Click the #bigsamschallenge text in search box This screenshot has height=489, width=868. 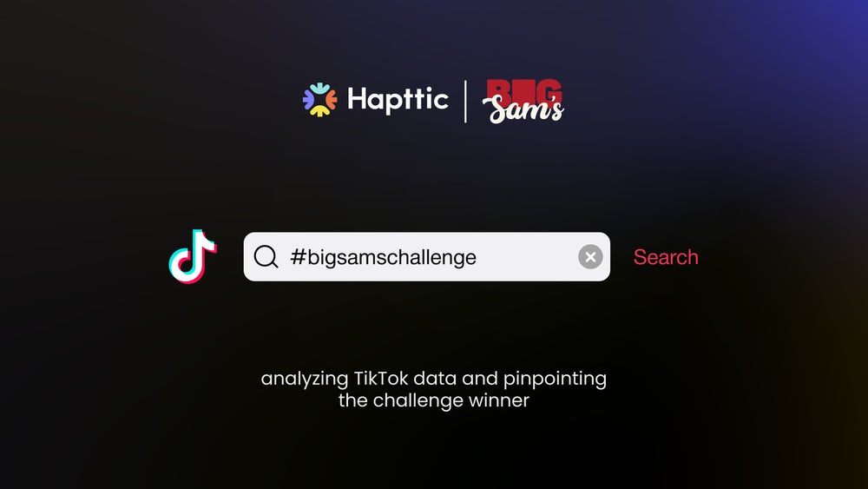(x=383, y=257)
